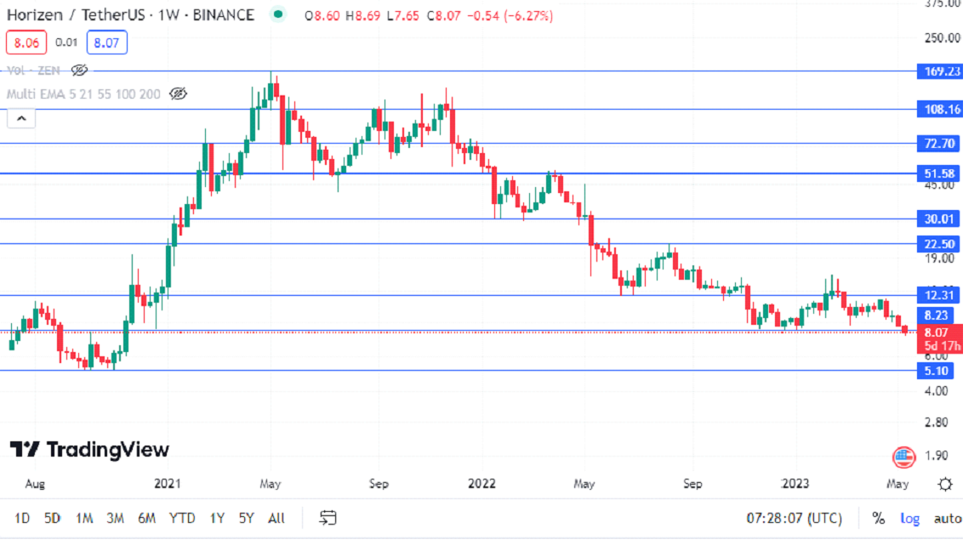This screenshot has height=551, width=980.
Task: Click the 2021 time axis label
Action: point(167,484)
